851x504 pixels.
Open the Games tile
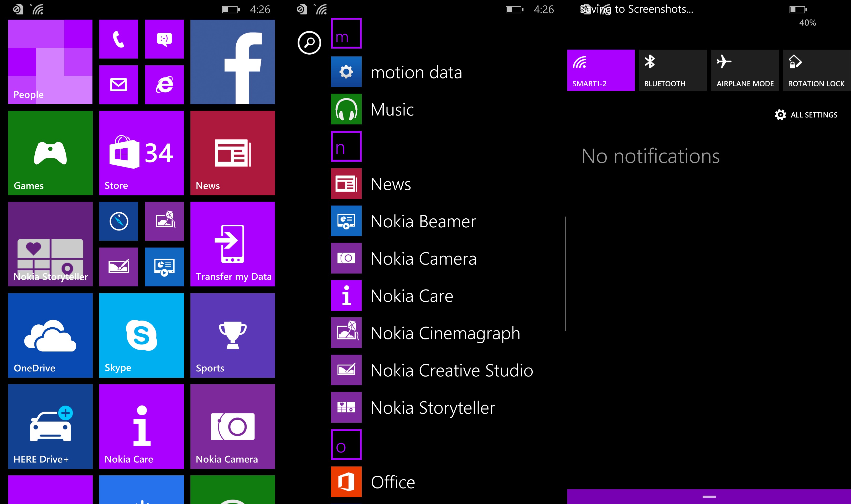pos(50,153)
